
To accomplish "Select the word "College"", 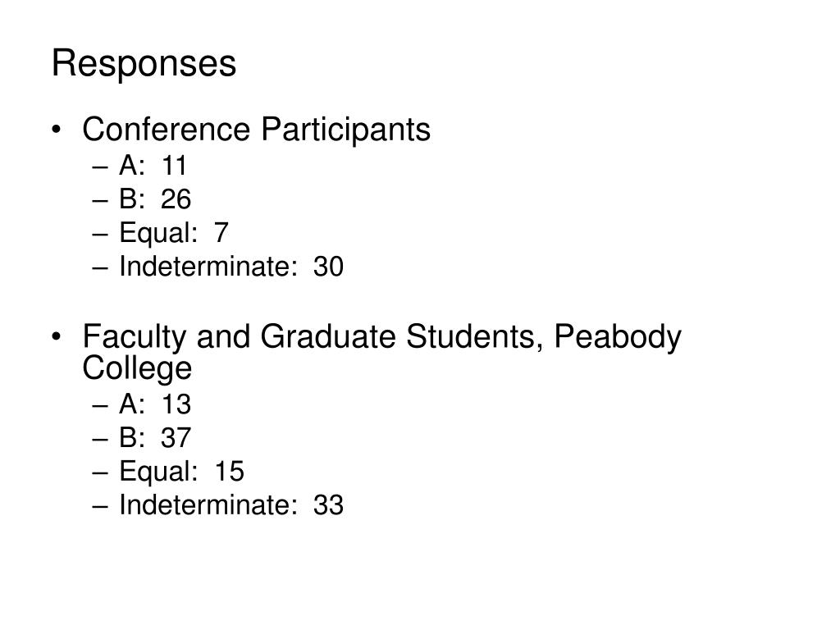I will (x=137, y=369).
